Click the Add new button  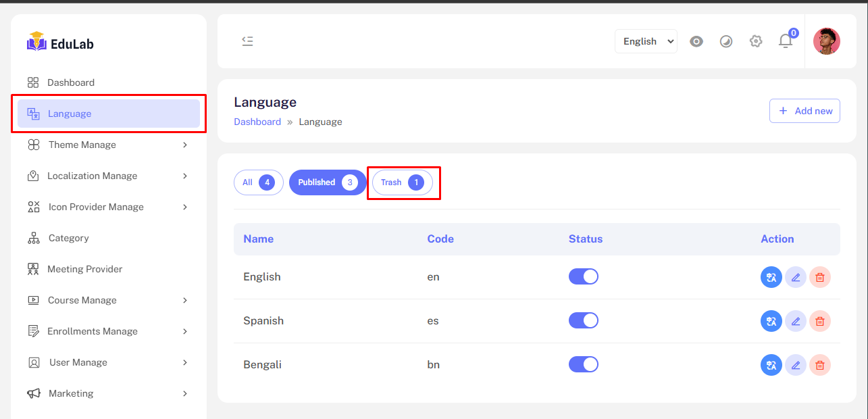coord(805,111)
